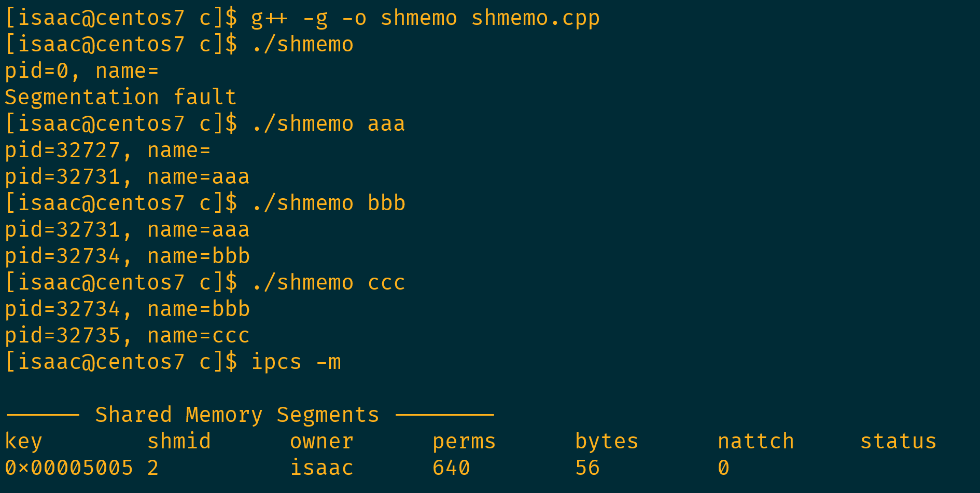Click the 'Shared Memory Segments' heading
The width and height of the screenshot is (980, 493).
coord(237,415)
